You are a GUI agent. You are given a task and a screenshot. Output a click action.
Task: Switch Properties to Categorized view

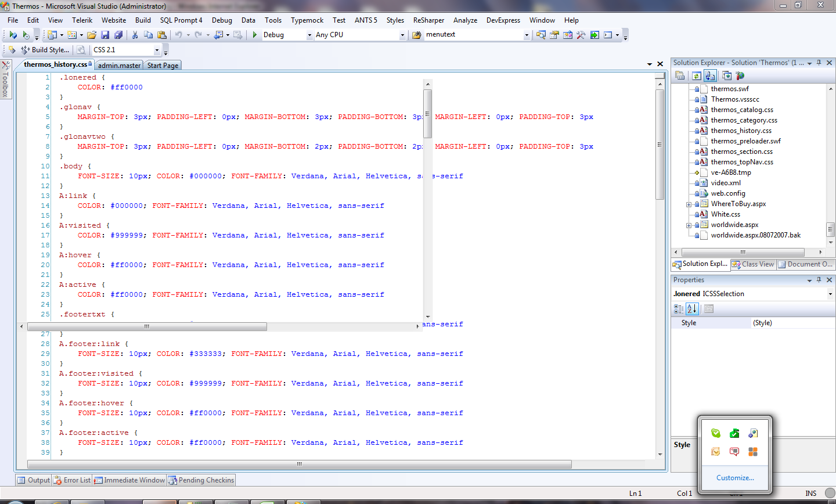pyautogui.click(x=679, y=309)
